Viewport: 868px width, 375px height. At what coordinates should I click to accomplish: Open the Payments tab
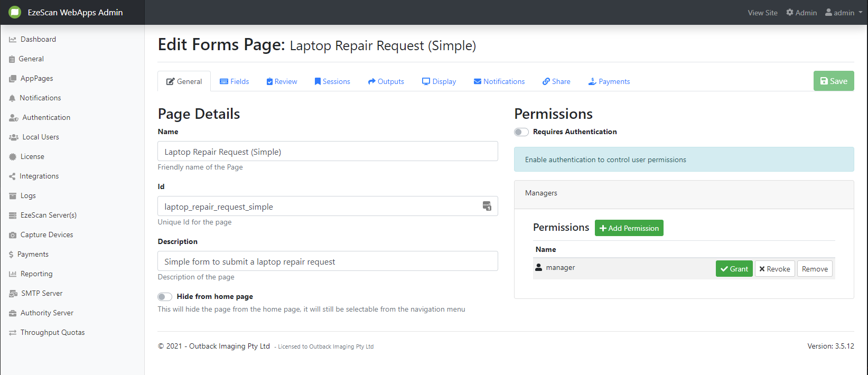coord(609,81)
